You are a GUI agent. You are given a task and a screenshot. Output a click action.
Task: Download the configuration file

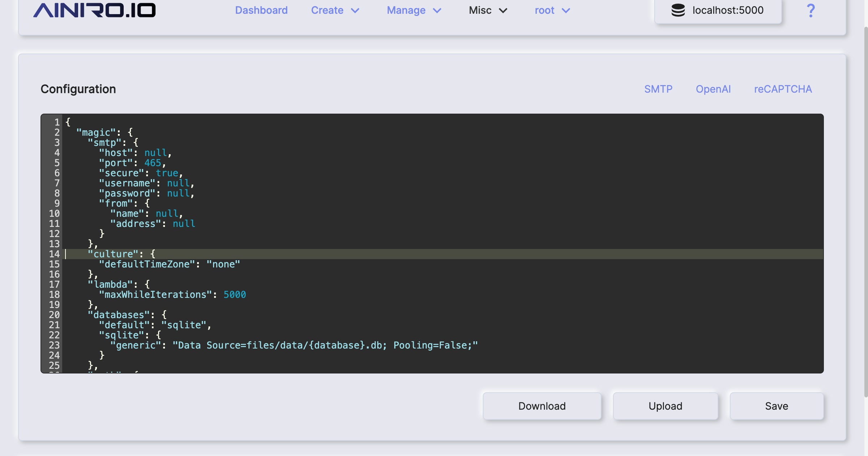pos(542,406)
